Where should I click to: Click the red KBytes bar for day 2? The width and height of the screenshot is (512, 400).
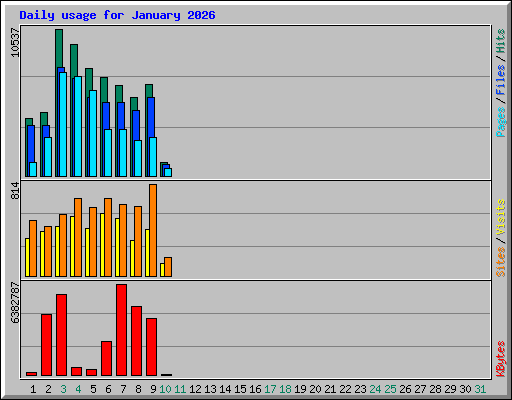coord(47,345)
